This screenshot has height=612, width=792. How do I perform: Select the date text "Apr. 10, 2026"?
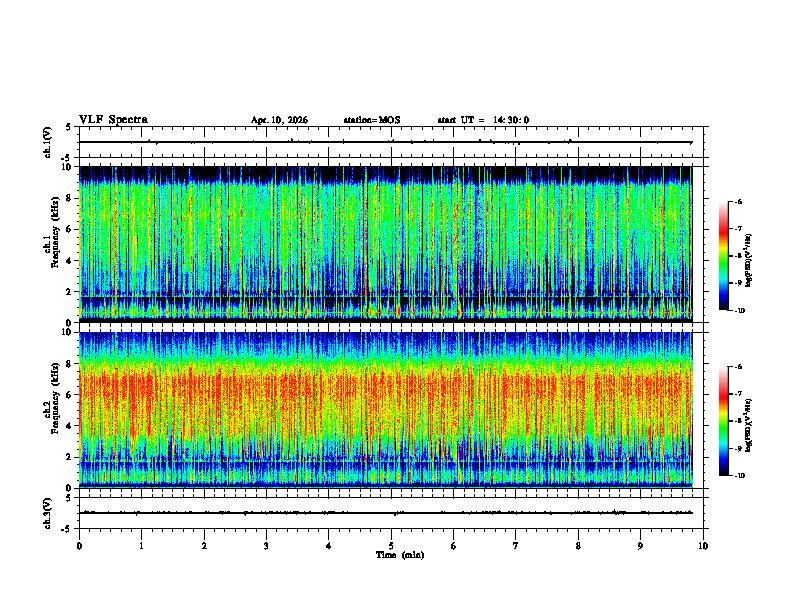(x=279, y=120)
